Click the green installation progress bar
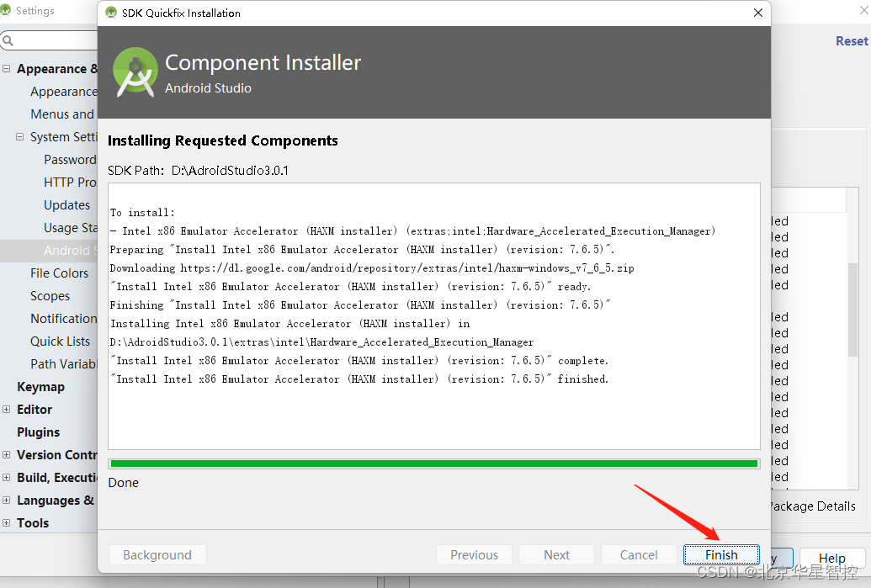871x588 pixels. 434,464
